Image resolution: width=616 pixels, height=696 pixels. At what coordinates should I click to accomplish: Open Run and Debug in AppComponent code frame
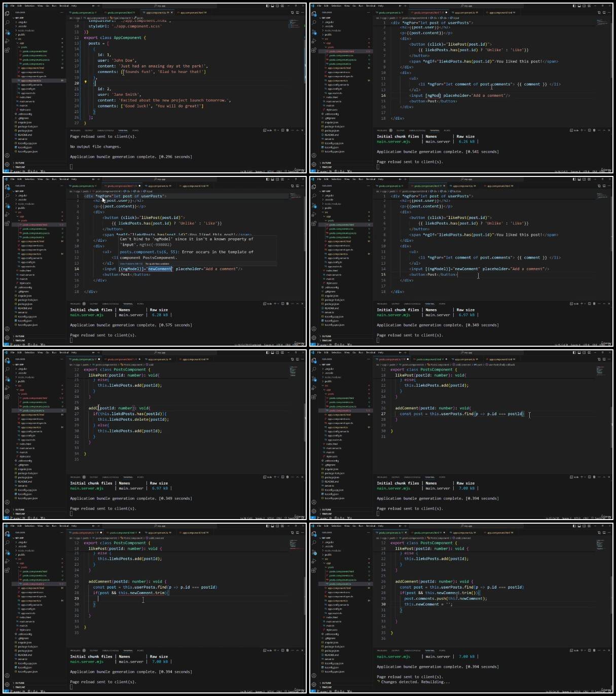point(7,41)
